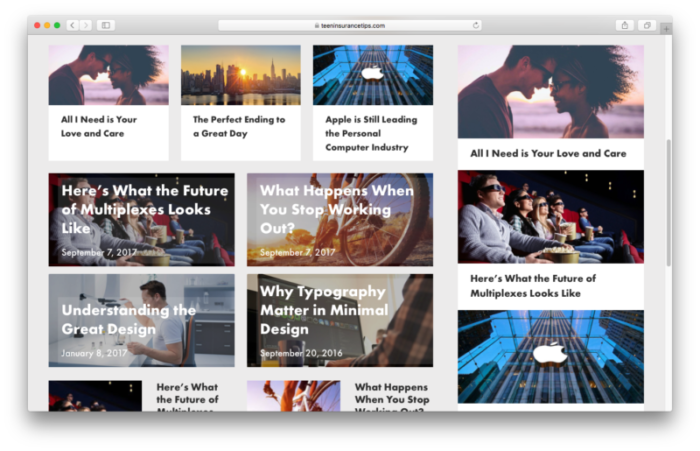Click the sidebar Apple store image
Screen dimensions: 700x451
(550, 356)
